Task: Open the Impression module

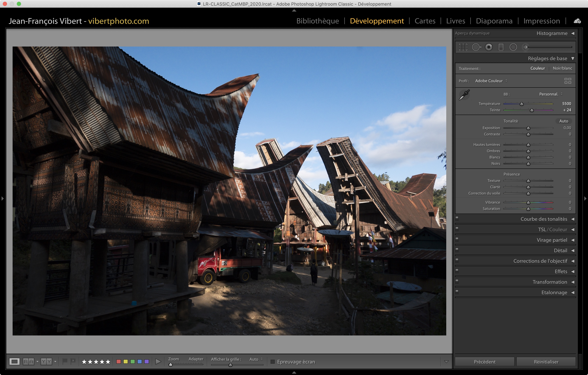Action: click(x=541, y=21)
